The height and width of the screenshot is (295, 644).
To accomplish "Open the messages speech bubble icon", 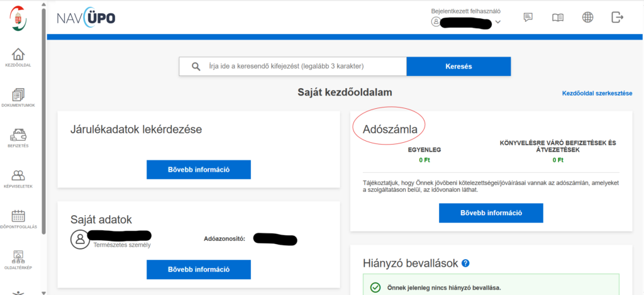I will point(528,17).
